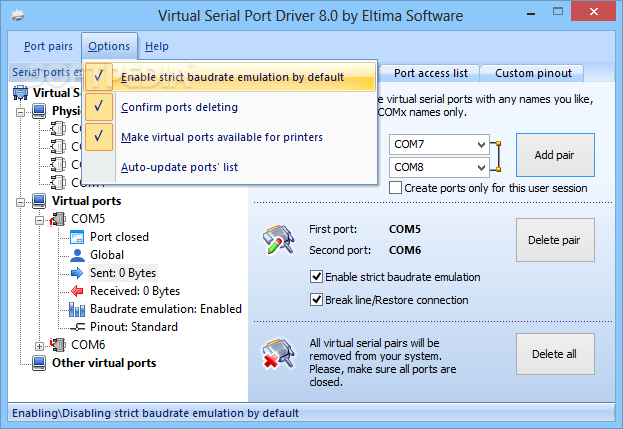Click the Add pair button
623x429 pixels.
(x=555, y=155)
